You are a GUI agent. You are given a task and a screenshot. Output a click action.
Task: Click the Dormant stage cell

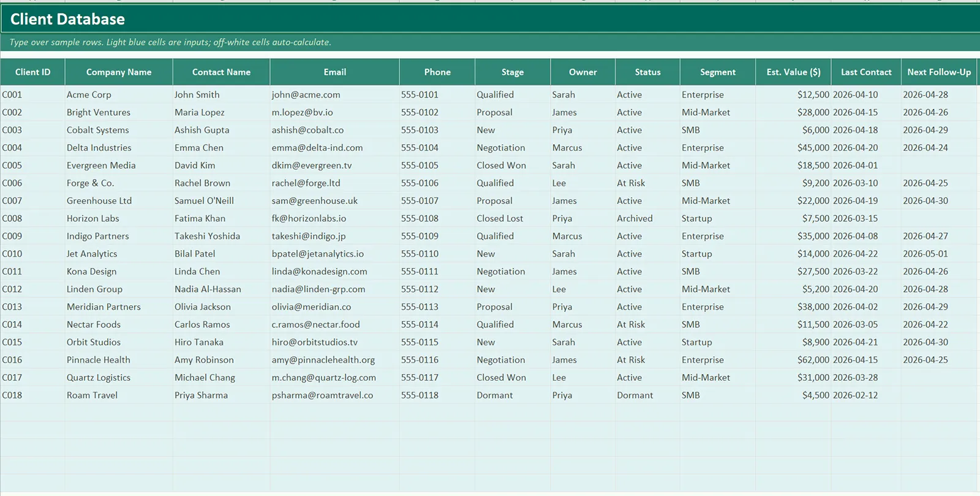pyautogui.click(x=513, y=395)
